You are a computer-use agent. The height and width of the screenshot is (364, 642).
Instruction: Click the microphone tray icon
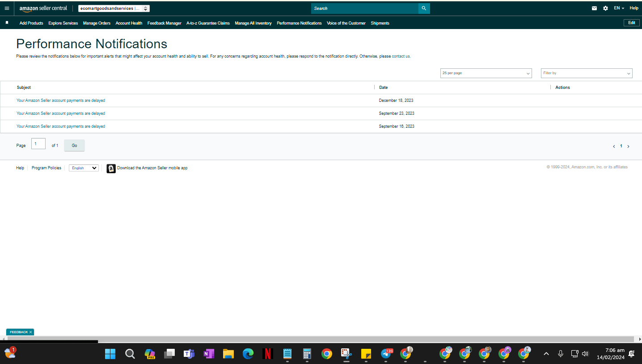(x=560, y=354)
